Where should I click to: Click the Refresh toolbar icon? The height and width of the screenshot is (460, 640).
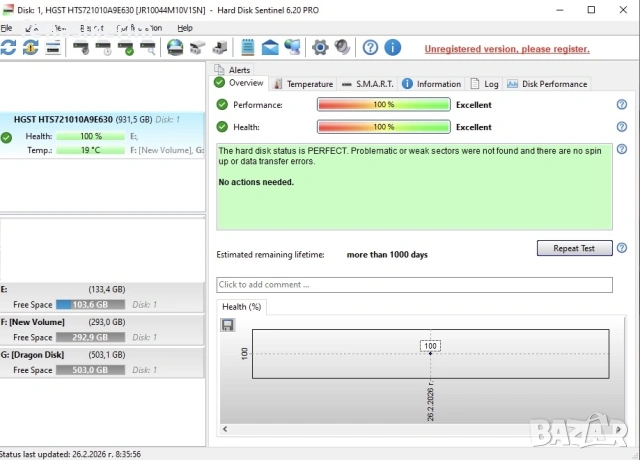[x=9, y=47]
